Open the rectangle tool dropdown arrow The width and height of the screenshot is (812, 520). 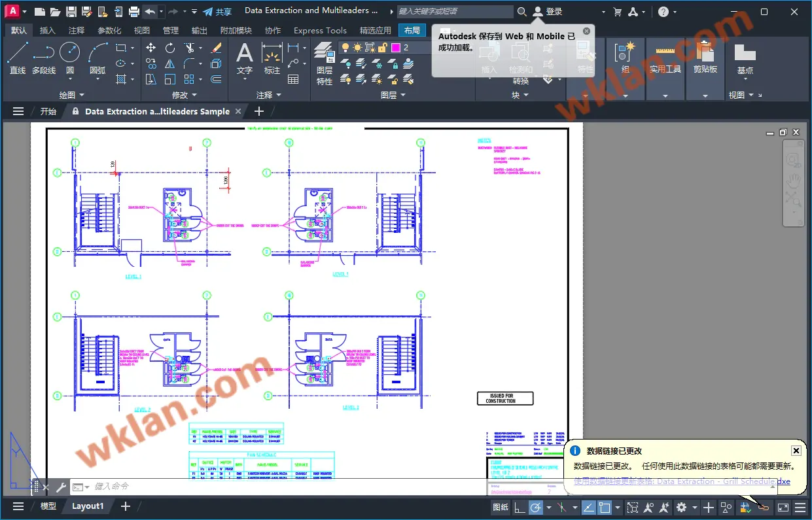tap(133, 48)
